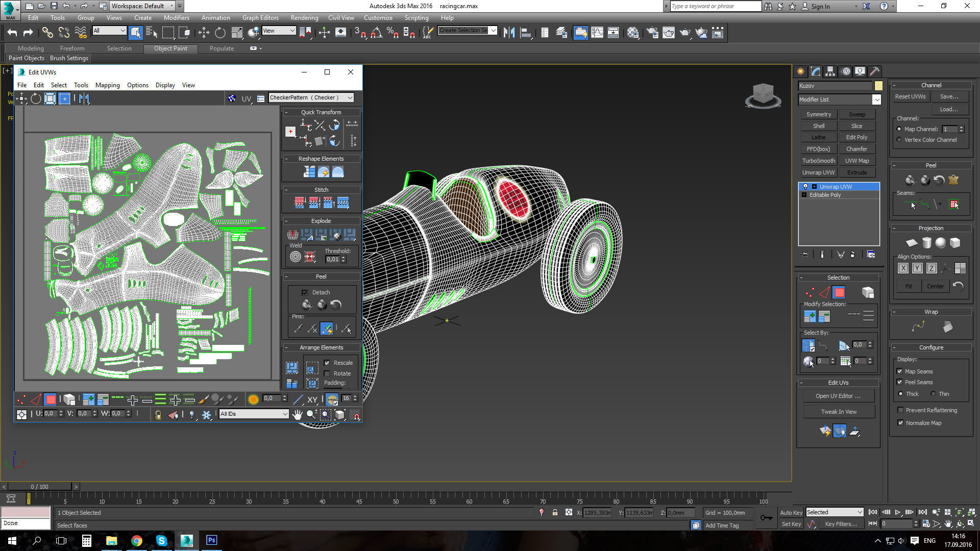
Task: Select the Vertex Color Channel radio button
Action: (899, 140)
